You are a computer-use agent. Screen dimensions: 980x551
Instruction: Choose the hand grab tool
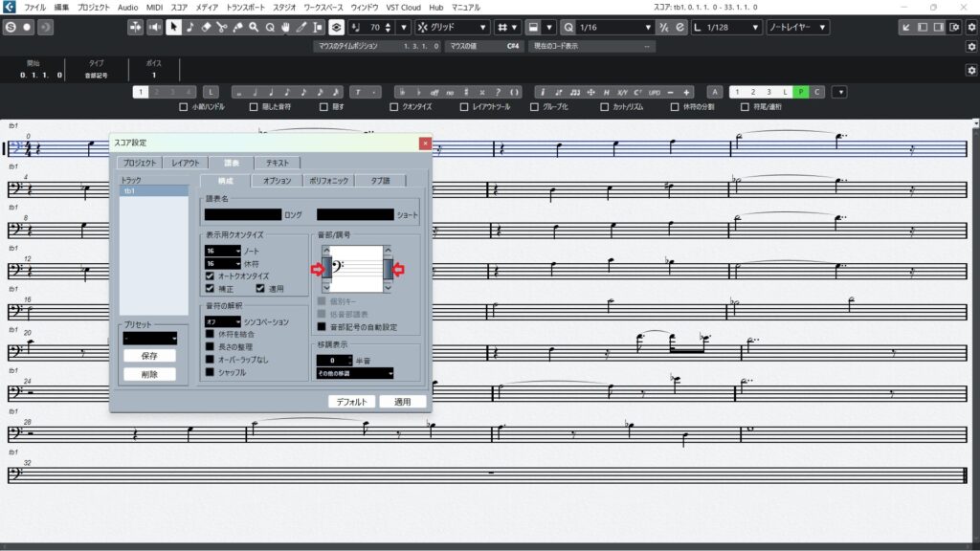[285, 27]
